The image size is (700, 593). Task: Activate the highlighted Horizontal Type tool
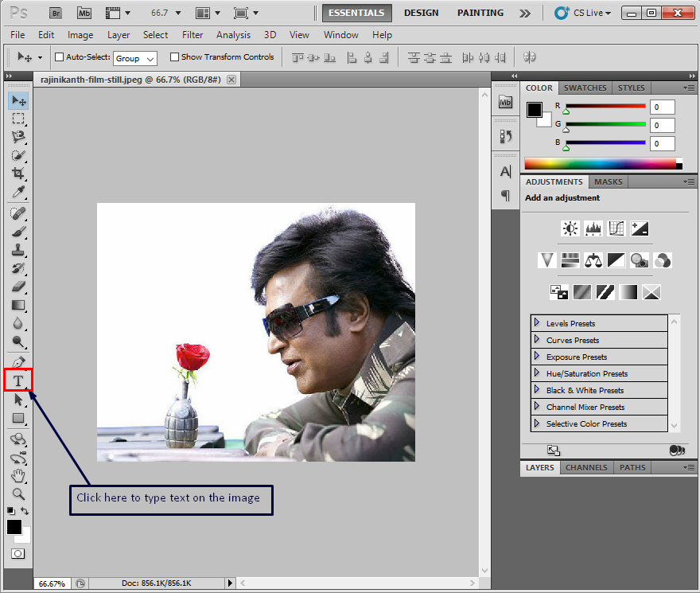(17, 380)
